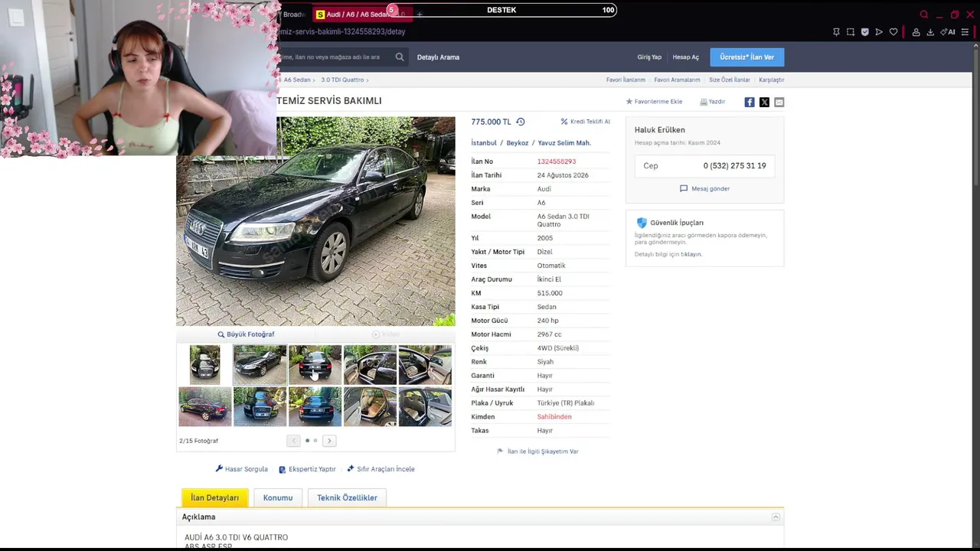Click the main Audi A6 photo

click(x=315, y=221)
